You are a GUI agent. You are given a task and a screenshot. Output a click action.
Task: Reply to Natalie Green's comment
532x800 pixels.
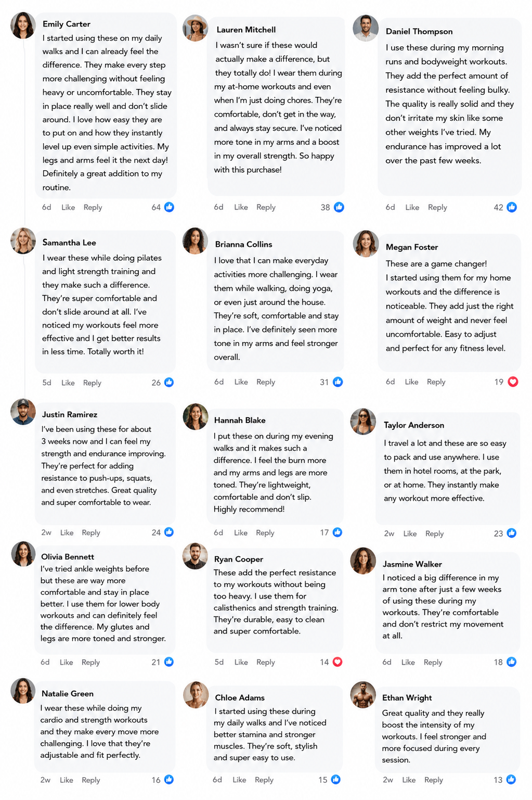90,780
